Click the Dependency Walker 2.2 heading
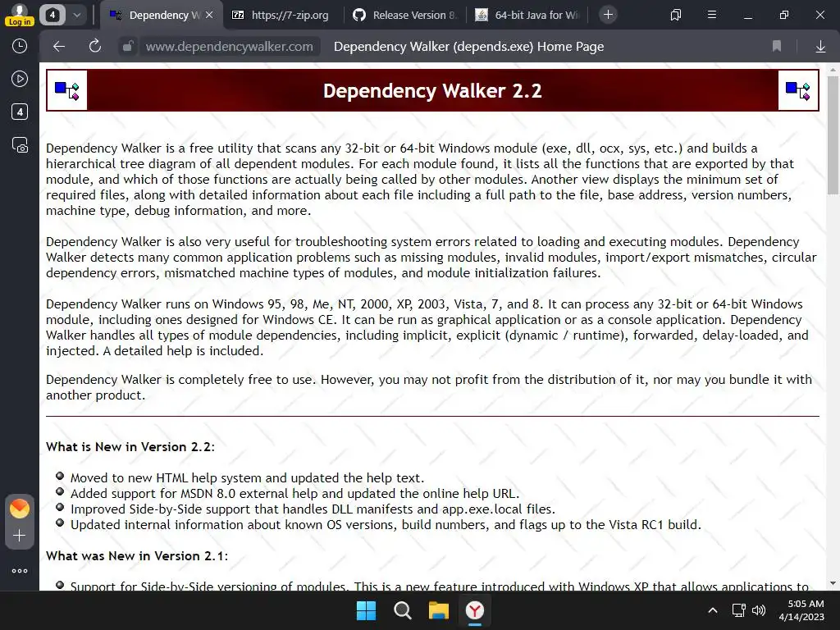The image size is (840, 630). pos(432,90)
